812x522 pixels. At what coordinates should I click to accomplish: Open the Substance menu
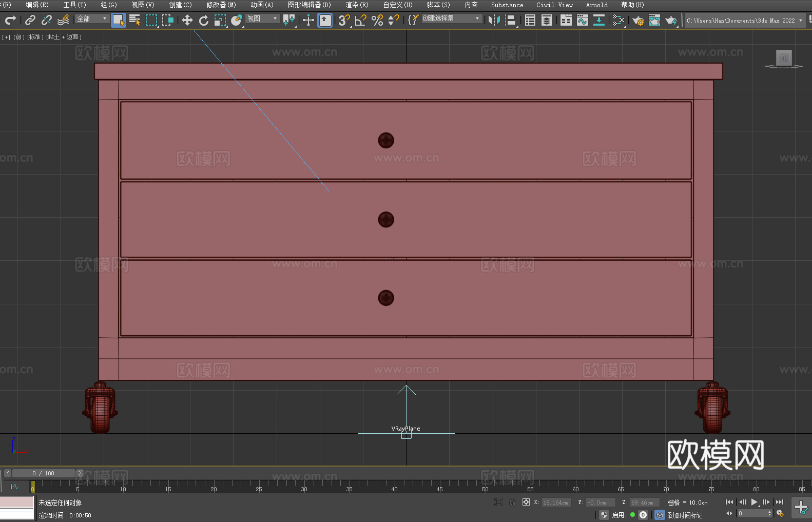pyautogui.click(x=507, y=5)
